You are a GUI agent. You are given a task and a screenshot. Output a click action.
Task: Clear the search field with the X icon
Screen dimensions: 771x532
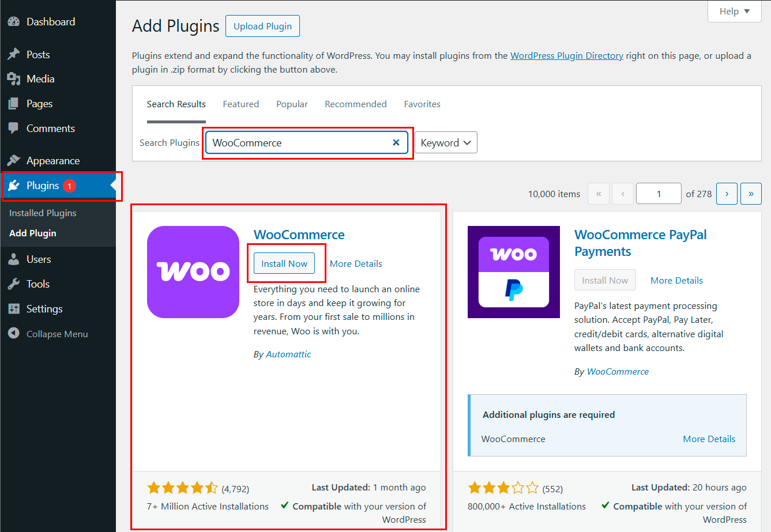click(x=396, y=142)
